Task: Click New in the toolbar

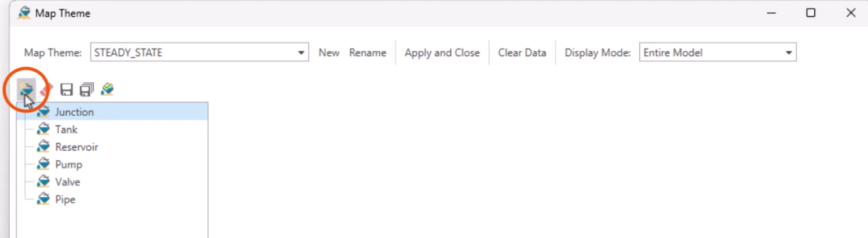Action: (329, 53)
